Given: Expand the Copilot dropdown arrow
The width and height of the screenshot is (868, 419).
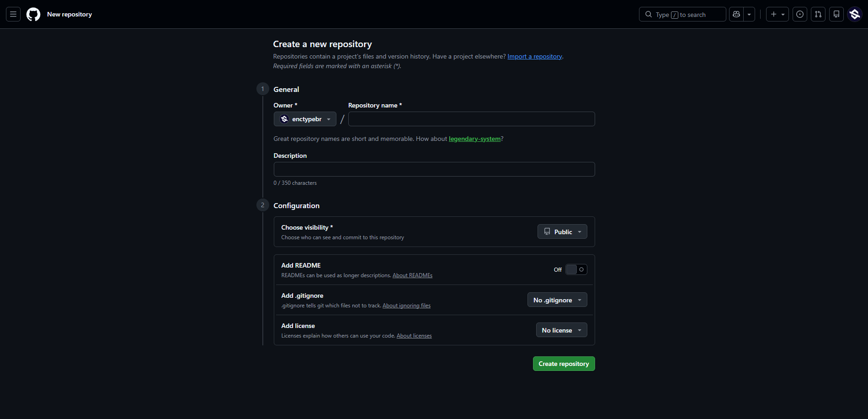Looking at the screenshot, I should click(749, 14).
